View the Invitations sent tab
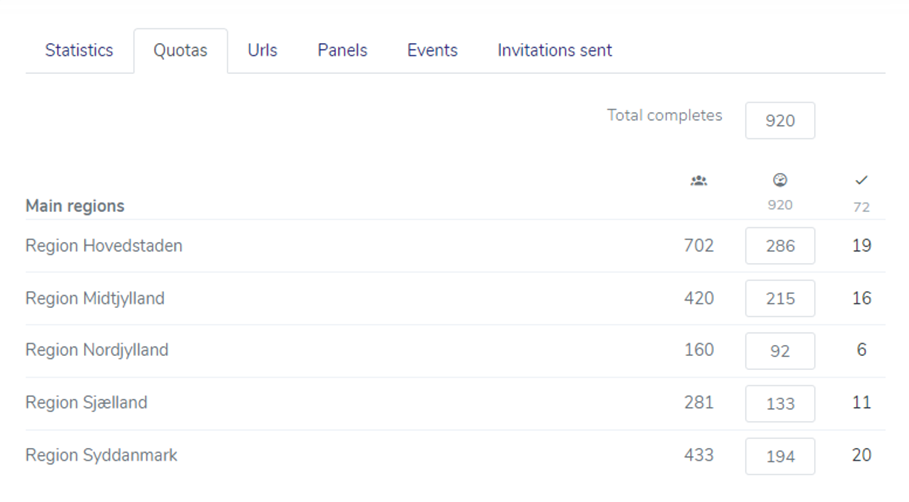The width and height of the screenshot is (909, 502). click(554, 50)
